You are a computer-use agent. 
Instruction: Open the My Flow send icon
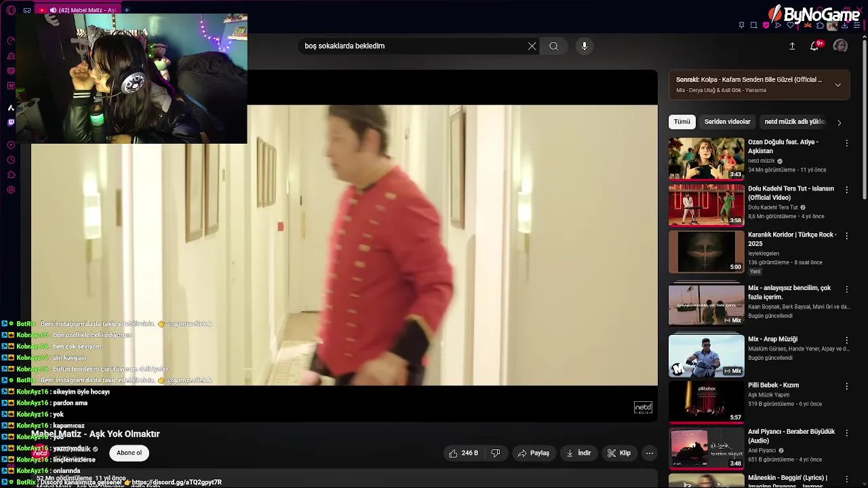[x=778, y=25]
